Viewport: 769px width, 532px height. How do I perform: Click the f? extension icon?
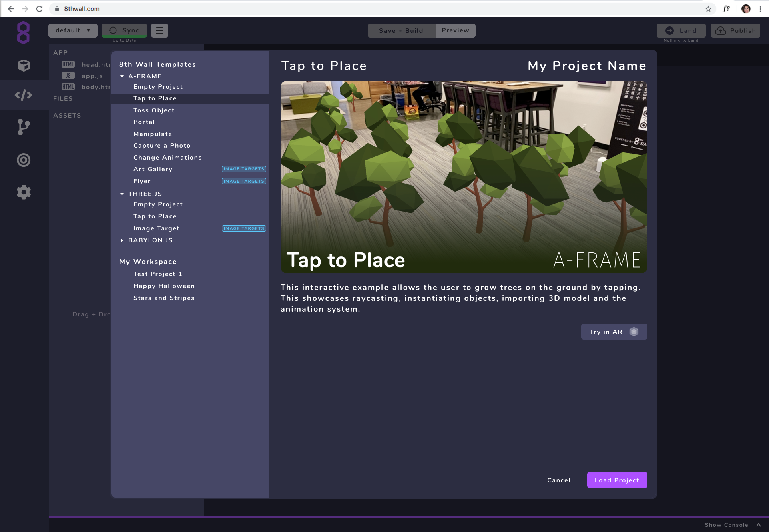point(726,9)
